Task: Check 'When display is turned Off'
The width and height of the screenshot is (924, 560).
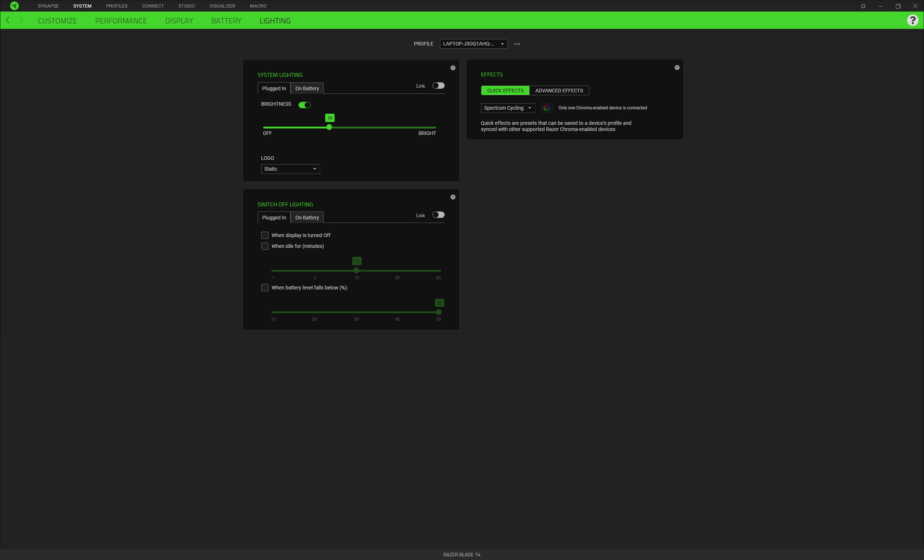Action: click(x=265, y=235)
